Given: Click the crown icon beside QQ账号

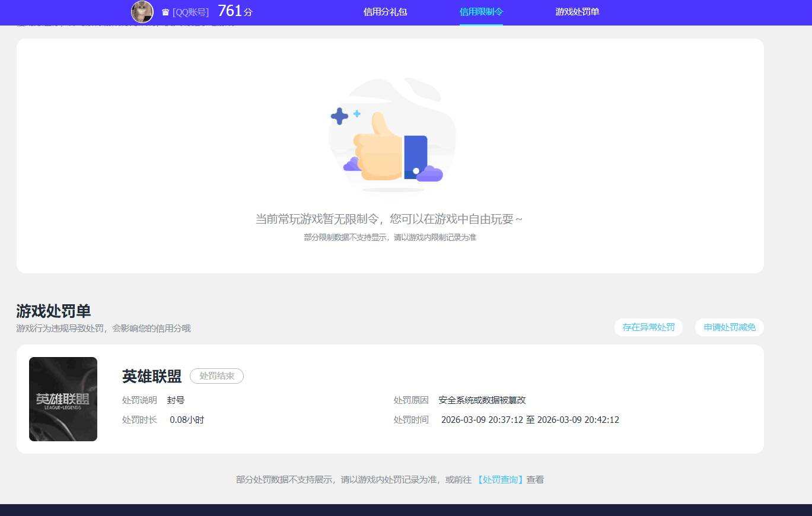Looking at the screenshot, I should tap(165, 12).
